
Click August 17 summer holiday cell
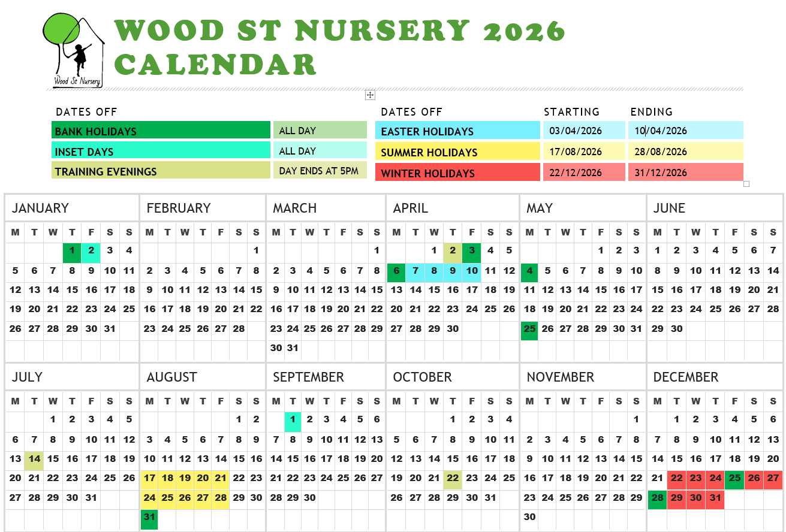point(150,480)
